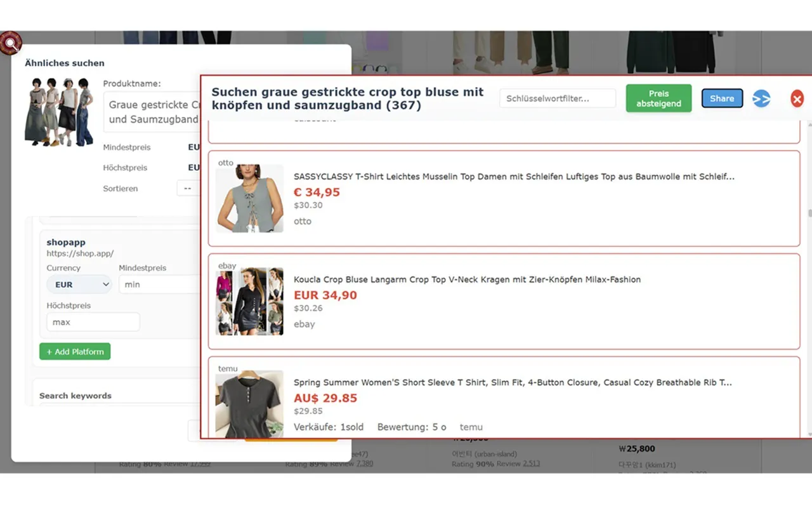
Task: Click the AU$ 29.85 price
Action: point(325,398)
